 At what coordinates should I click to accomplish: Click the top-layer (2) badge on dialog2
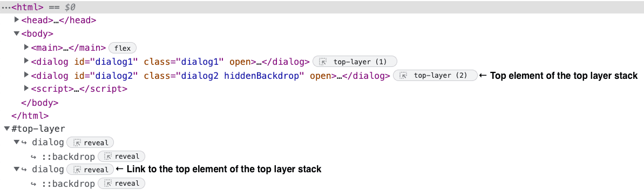point(435,76)
